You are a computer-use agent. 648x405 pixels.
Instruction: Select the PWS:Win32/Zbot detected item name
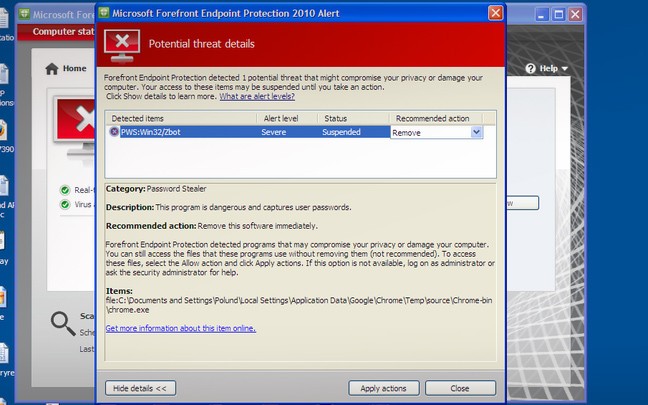click(150, 132)
